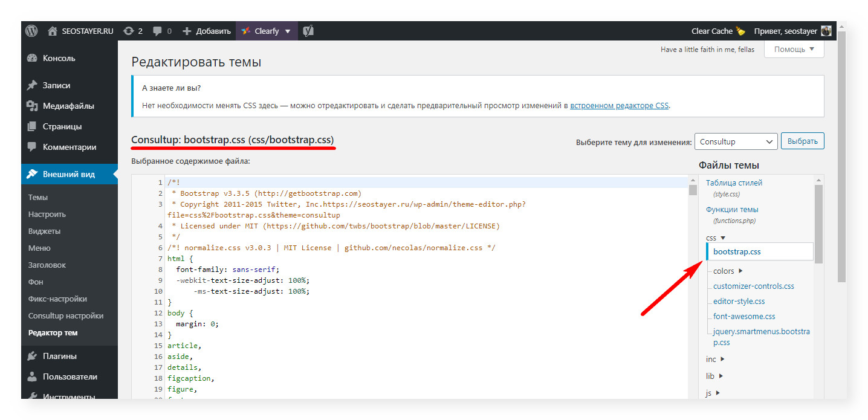Click the browser page scrollbar thumb
The image size is (868, 420).
(841, 157)
